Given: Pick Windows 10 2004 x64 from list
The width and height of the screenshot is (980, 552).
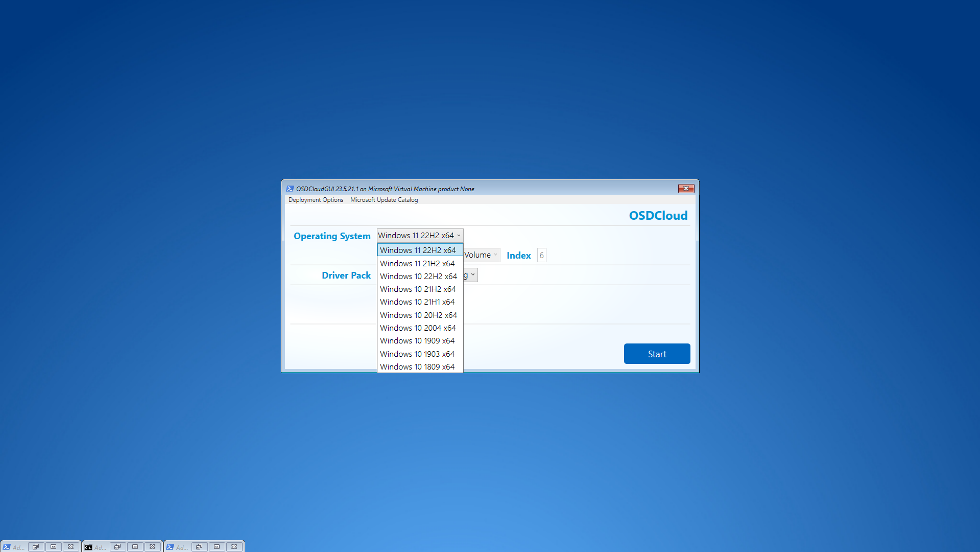Looking at the screenshot, I should [418, 328].
